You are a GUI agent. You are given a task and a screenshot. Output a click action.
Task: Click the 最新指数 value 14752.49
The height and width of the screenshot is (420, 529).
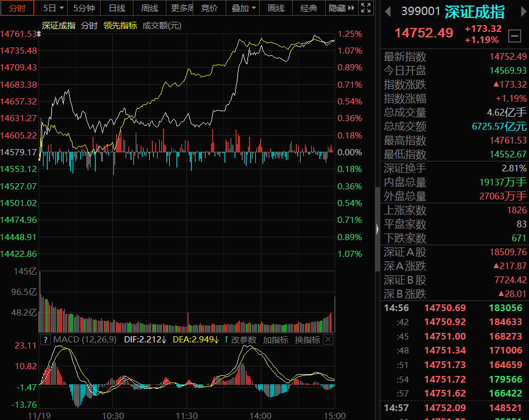[x=508, y=56]
